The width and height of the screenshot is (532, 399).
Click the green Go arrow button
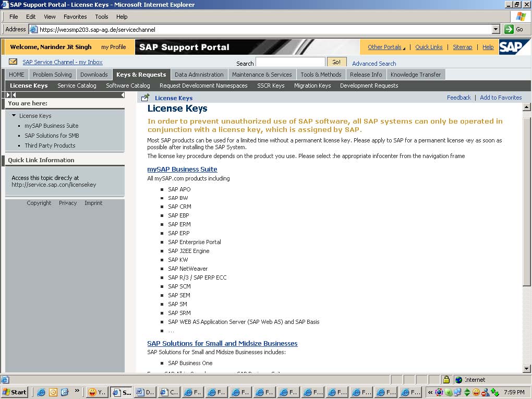point(509,30)
